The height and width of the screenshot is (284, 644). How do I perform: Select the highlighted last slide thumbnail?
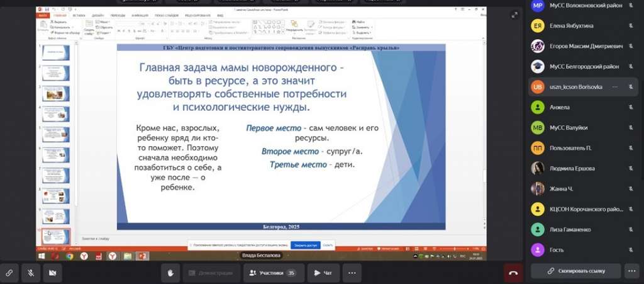pos(55,237)
